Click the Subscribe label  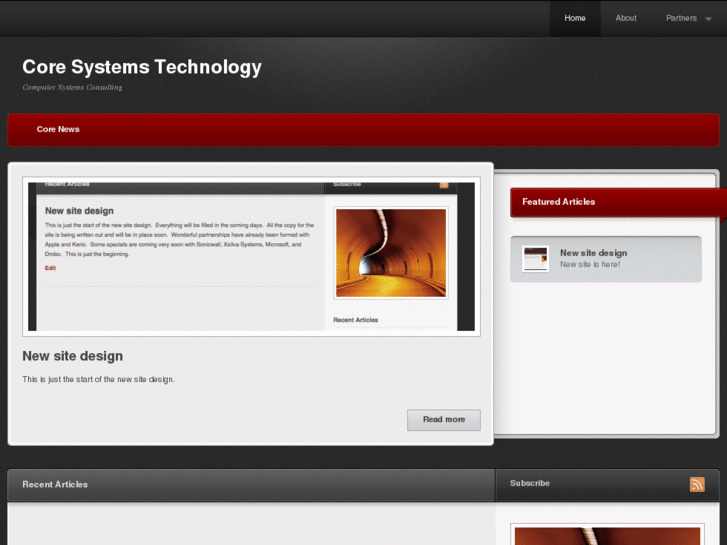click(x=530, y=483)
